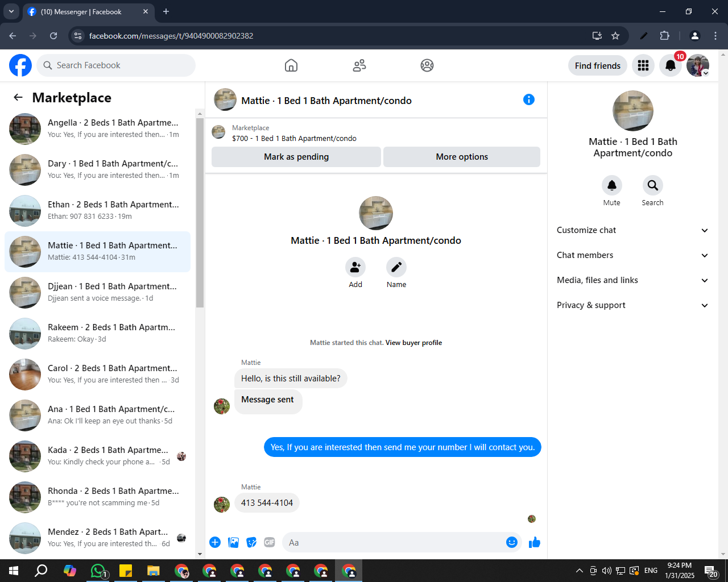Viewport: 728px width, 582px height.
Task: Expand the Chat members section
Action: (x=633, y=255)
